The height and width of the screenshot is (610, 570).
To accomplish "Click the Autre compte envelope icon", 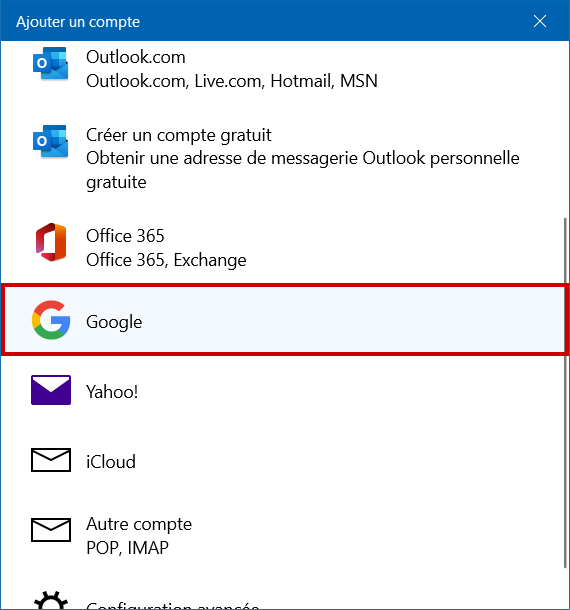I will click(51, 530).
